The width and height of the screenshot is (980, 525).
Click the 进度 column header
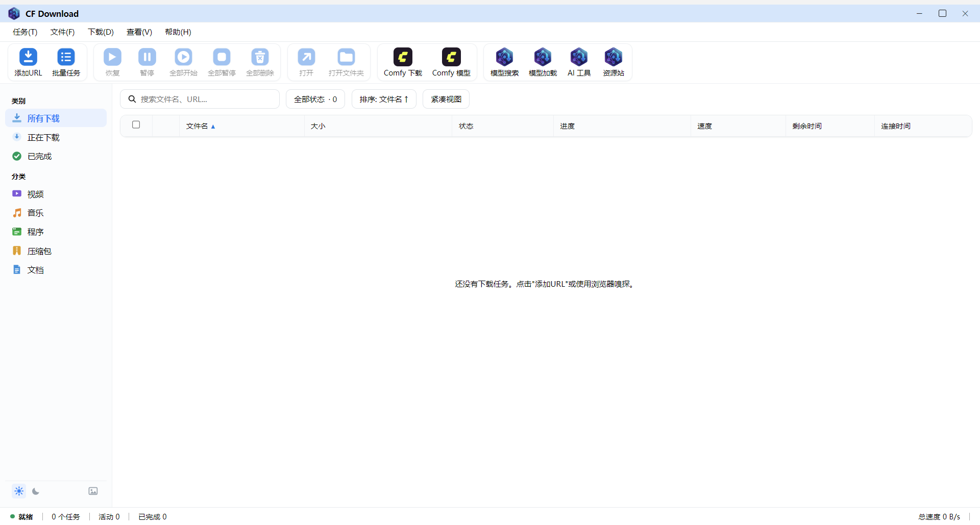(622, 126)
